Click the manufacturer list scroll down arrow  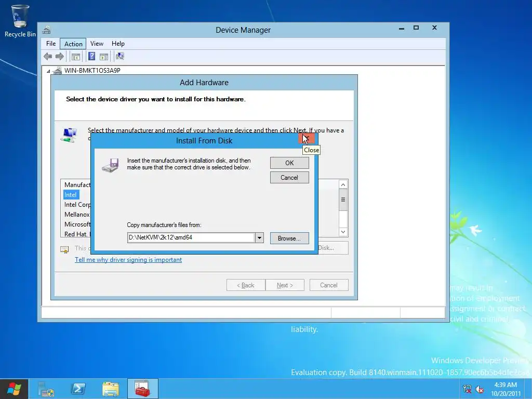coord(343,232)
